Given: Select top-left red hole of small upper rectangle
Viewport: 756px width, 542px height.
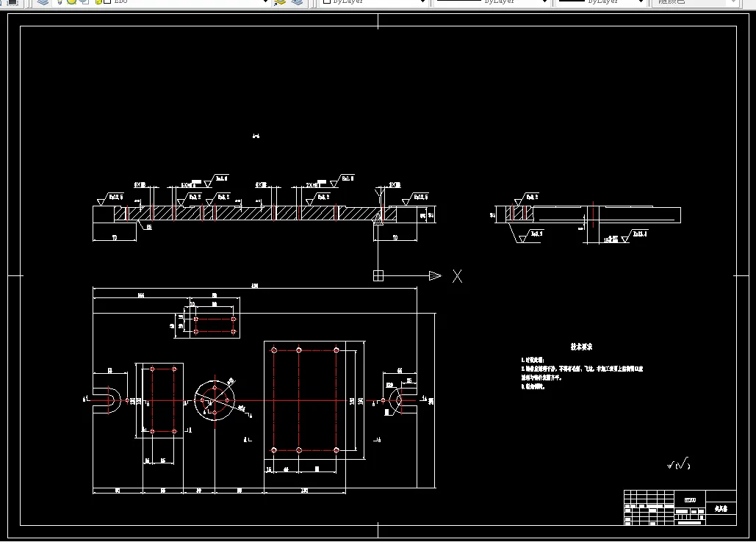Looking at the screenshot, I should click(x=195, y=319).
